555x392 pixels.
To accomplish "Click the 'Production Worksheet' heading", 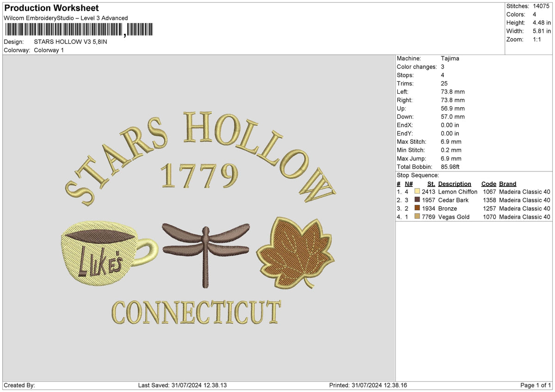I will [x=51, y=8].
